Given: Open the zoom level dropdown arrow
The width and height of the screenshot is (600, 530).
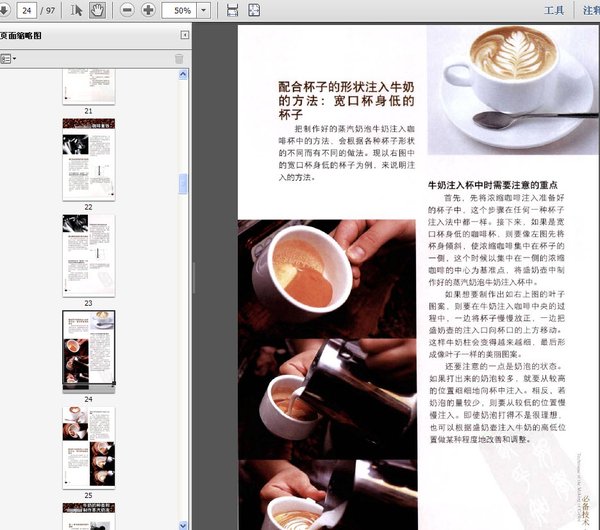Looking at the screenshot, I should pyautogui.click(x=204, y=10).
